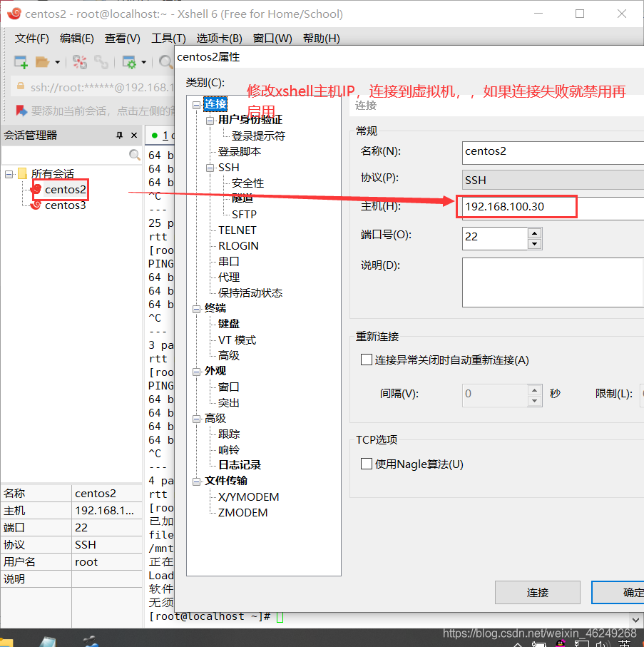The image size is (644, 647).
Task: Click the session manager search box
Action: pyautogui.click(x=65, y=155)
